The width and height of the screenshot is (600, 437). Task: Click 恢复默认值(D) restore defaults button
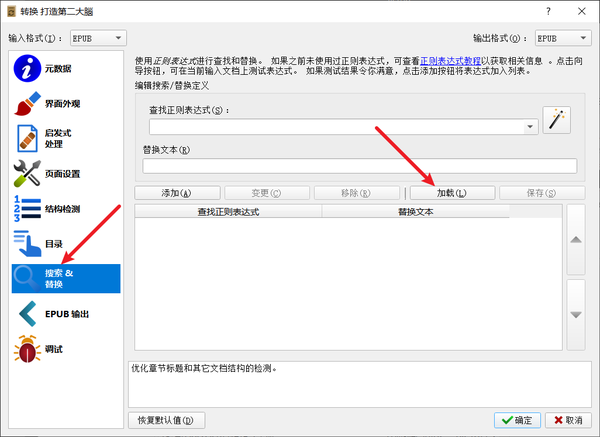pyautogui.click(x=166, y=420)
